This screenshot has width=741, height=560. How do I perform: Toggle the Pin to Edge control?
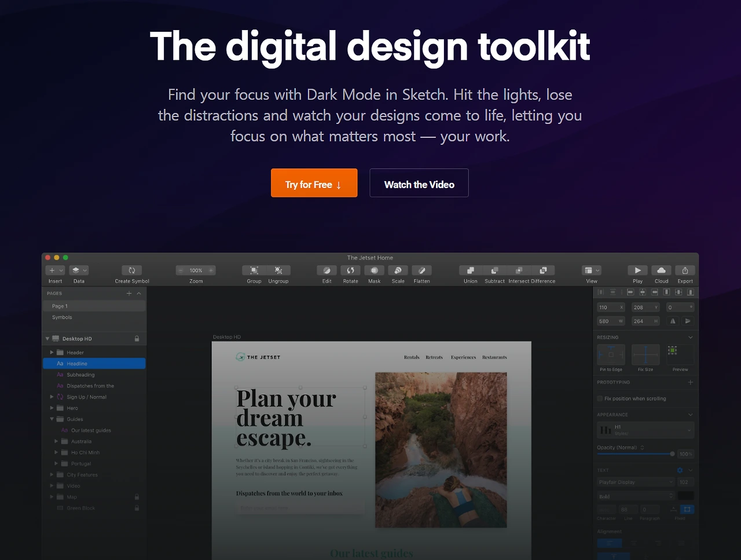[x=611, y=354]
